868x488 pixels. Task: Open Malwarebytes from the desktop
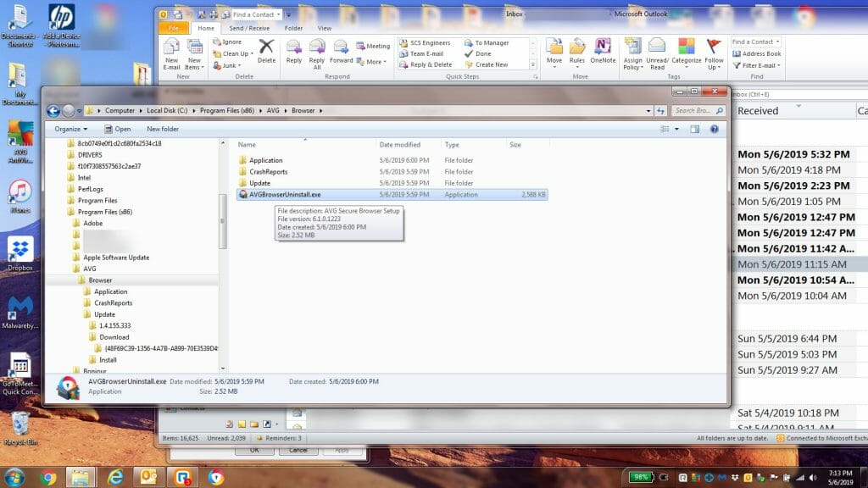(x=19, y=305)
